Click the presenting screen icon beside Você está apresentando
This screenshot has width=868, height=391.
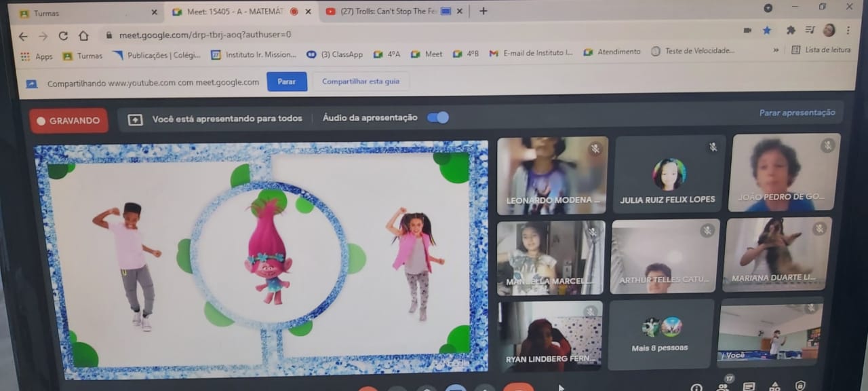pos(135,119)
